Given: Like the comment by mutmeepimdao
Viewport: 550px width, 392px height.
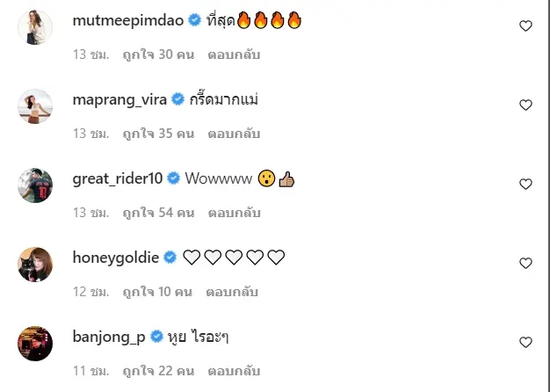Looking at the screenshot, I should pos(525,26).
